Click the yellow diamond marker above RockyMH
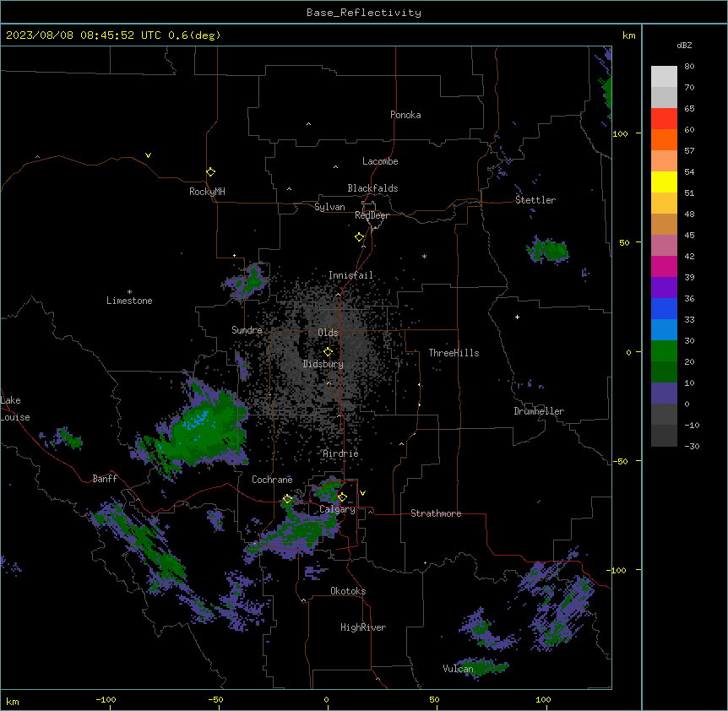The height and width of the screenshot is (711, 728). click(x=210, y=172)
